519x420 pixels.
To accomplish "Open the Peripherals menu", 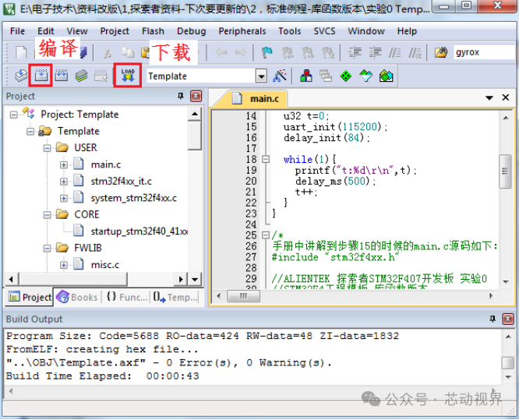I will coord(242,31).
